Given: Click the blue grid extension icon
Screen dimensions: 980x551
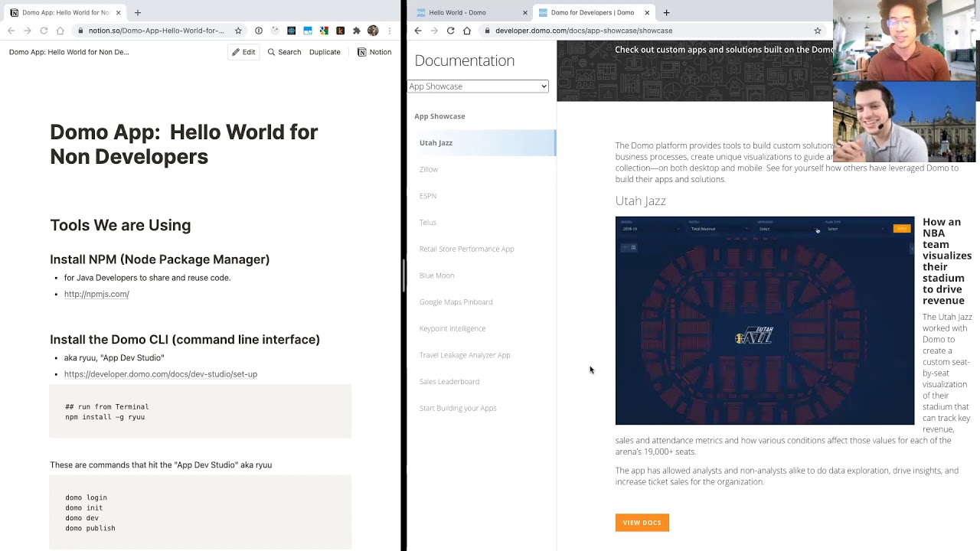Looking at the screenshot, I should coord(291,31).
